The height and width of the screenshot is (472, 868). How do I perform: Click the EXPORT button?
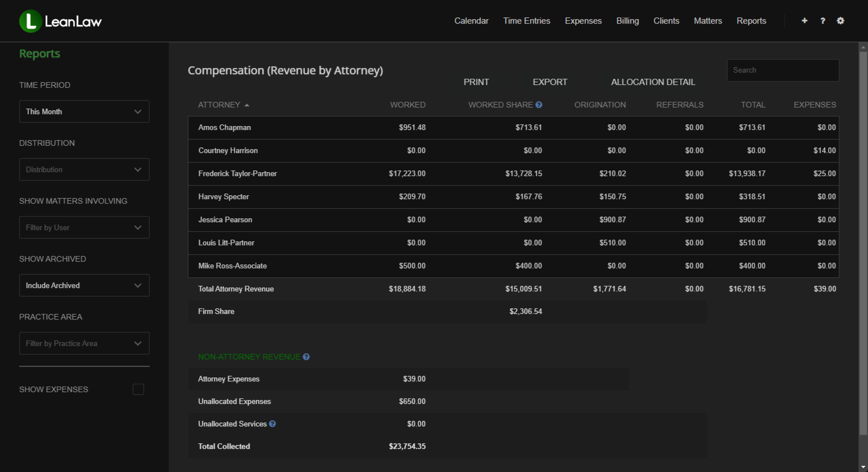click(550, 82)
